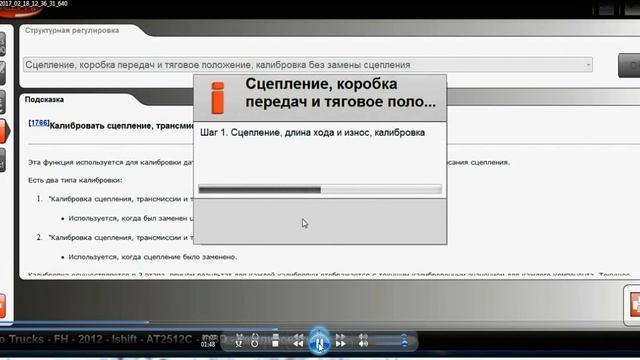Click the calibration progress bar in the dialog

click(320, 189)
